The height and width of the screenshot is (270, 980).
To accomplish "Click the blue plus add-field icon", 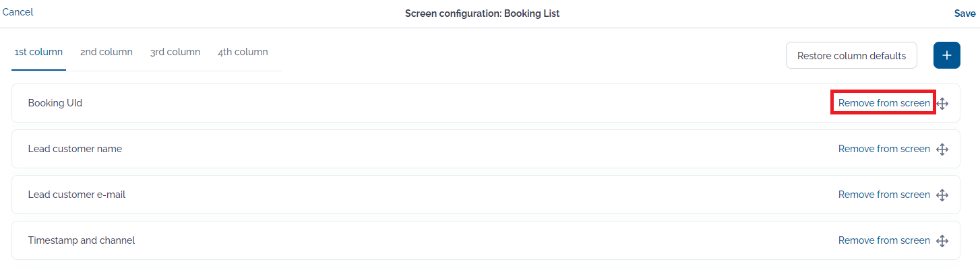I will (x=946, y=55).
